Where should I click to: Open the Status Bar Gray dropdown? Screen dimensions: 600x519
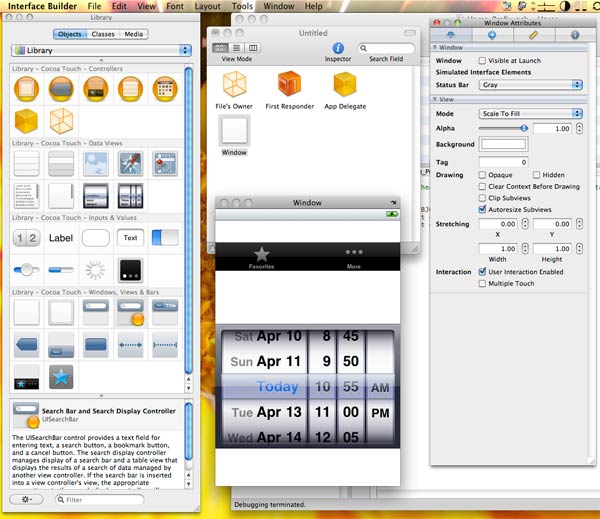point(530,85)
